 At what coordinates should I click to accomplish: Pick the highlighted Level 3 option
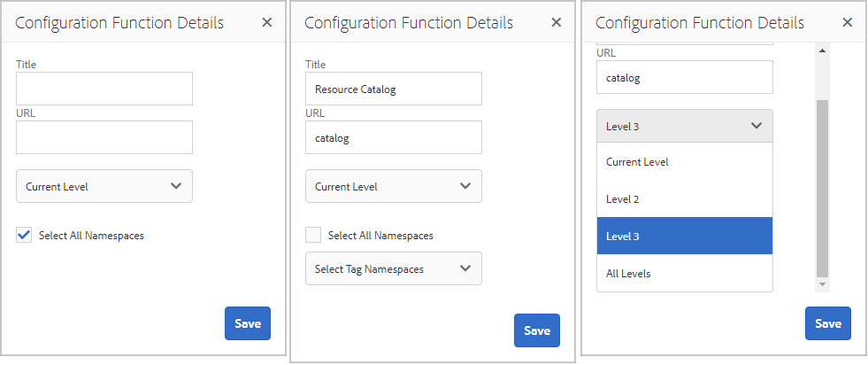(685, 236)
